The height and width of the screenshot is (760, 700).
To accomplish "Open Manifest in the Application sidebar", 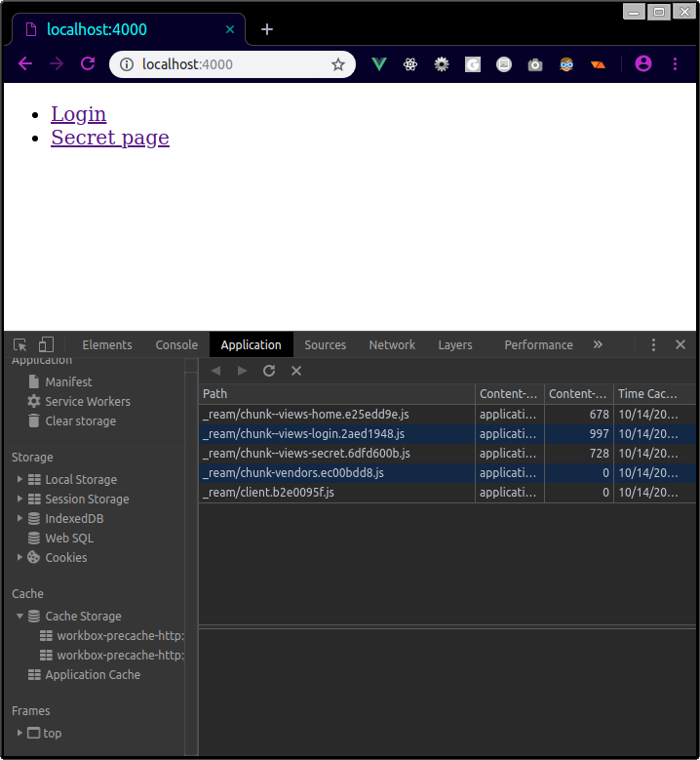I will click(x=68, y=381).
